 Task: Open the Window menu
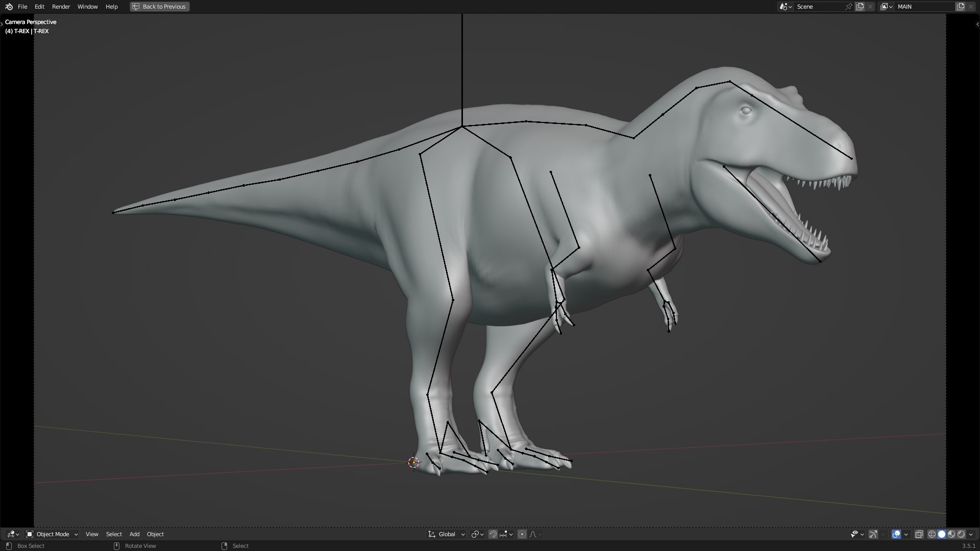(x=87, y=7)
